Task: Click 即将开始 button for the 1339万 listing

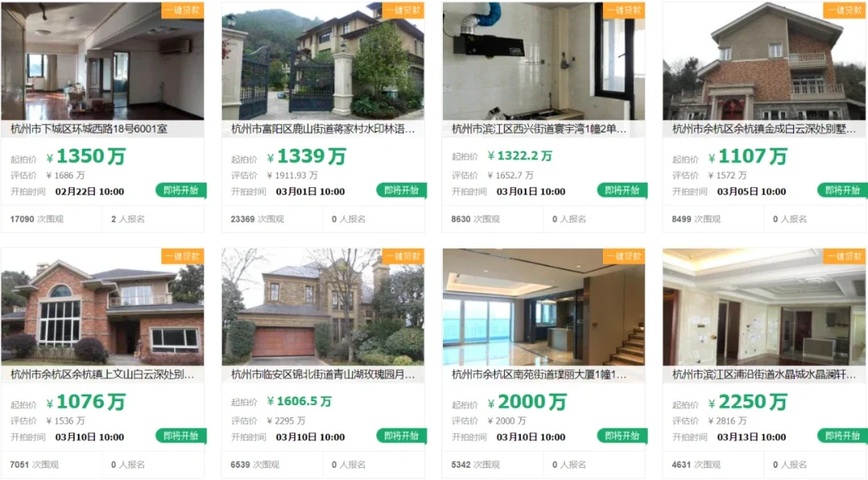Action: click(x=401, y=191)
